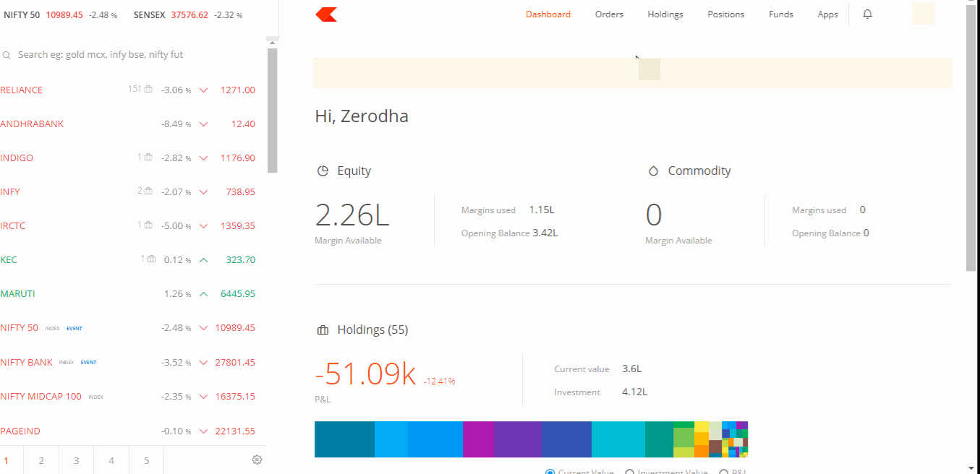Open the user profile avatar
The width and height of the screenshot is (980, 474).
tap(924, 14)
